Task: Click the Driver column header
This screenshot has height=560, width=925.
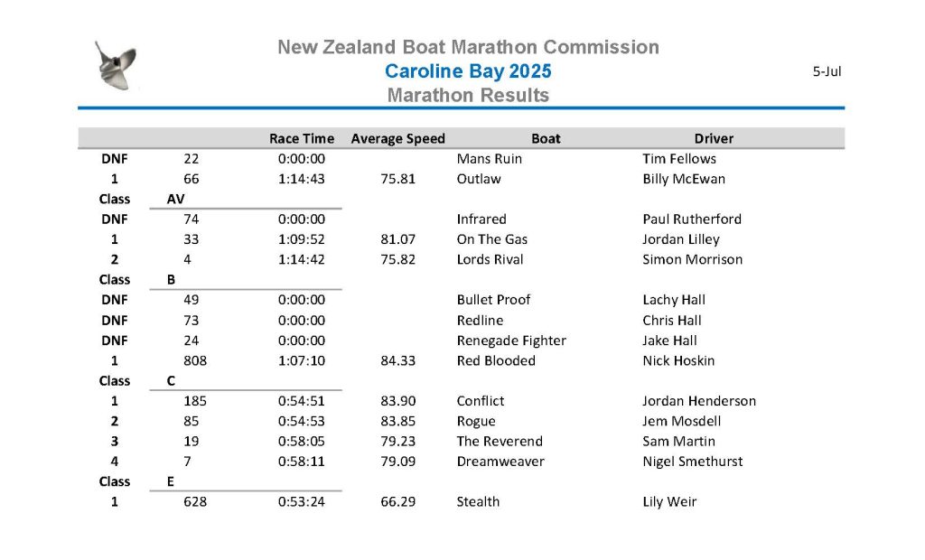Action: coord(714,139)
